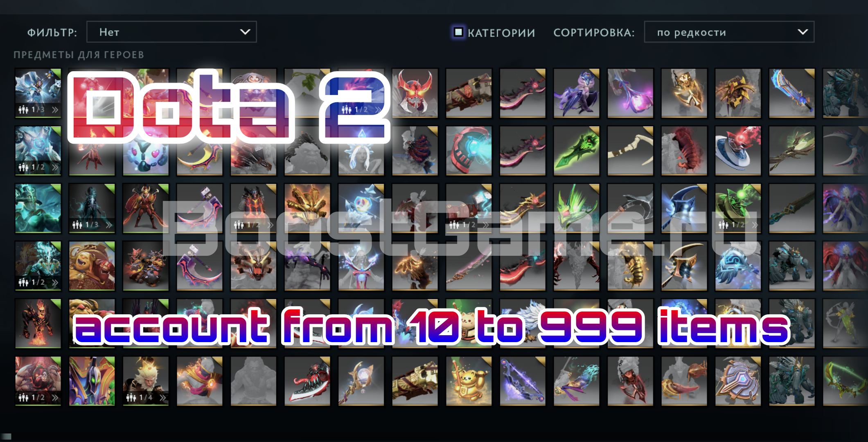Select the red blue axe disc item

tap(738, 151)
